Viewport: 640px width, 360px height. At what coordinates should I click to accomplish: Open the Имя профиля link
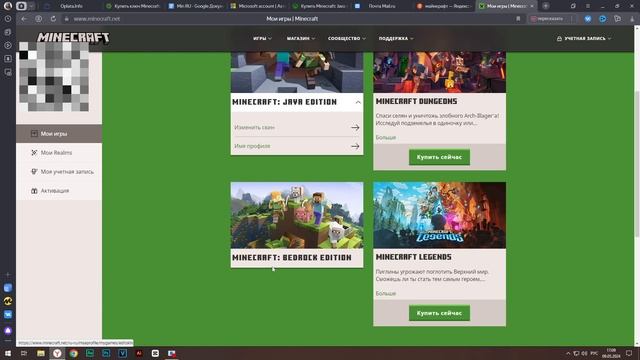pos(252,146)
